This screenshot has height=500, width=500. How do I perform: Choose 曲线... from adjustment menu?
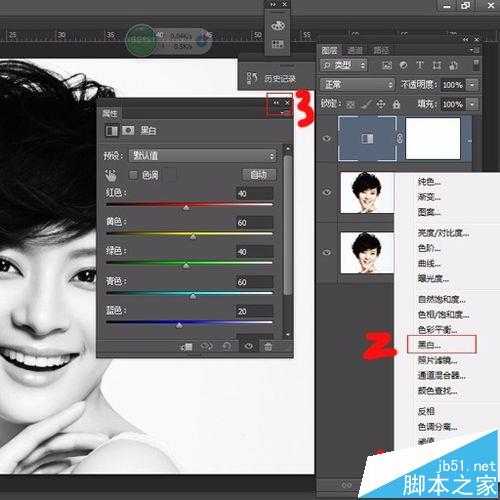tap(429, 263)
